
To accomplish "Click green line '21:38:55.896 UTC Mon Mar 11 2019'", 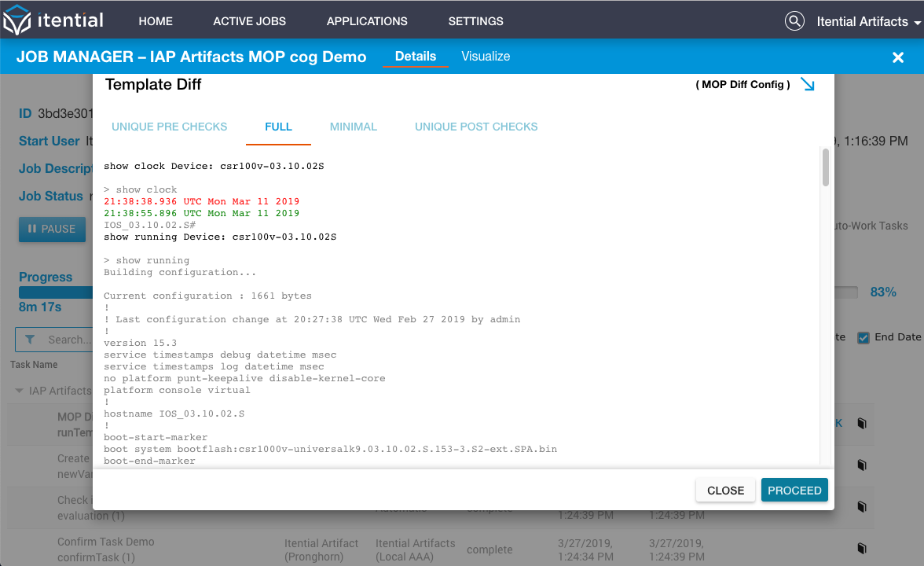I will click(201, 214).
